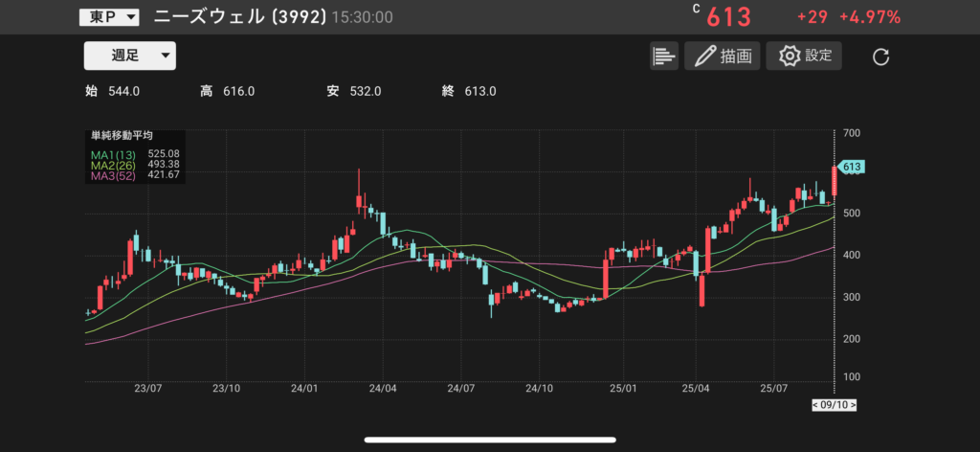Image resolution: width=980 pixels, height=452 pixels.
Task: Click the 25/07 date axis label
Action: (x=773, y=388)
